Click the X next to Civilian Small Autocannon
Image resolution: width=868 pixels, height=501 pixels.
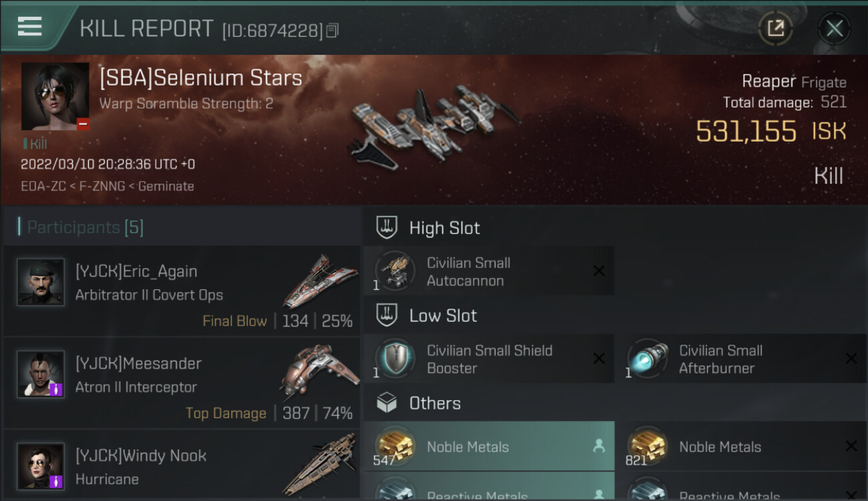(x=599, y=271)
